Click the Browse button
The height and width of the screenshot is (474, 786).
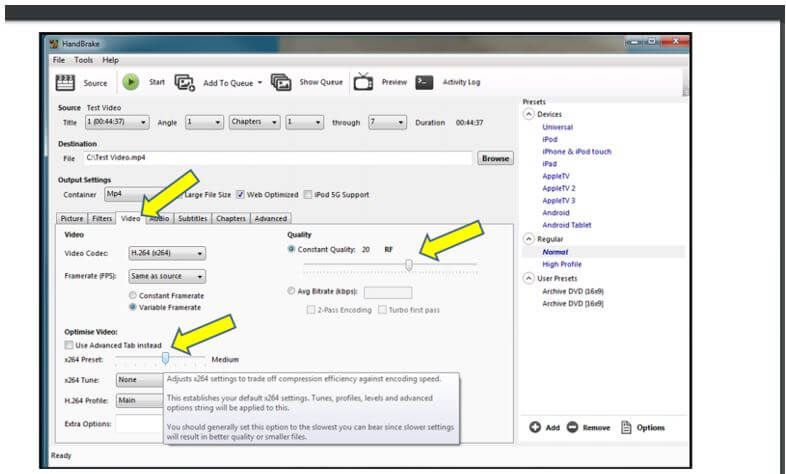point(495,158)
